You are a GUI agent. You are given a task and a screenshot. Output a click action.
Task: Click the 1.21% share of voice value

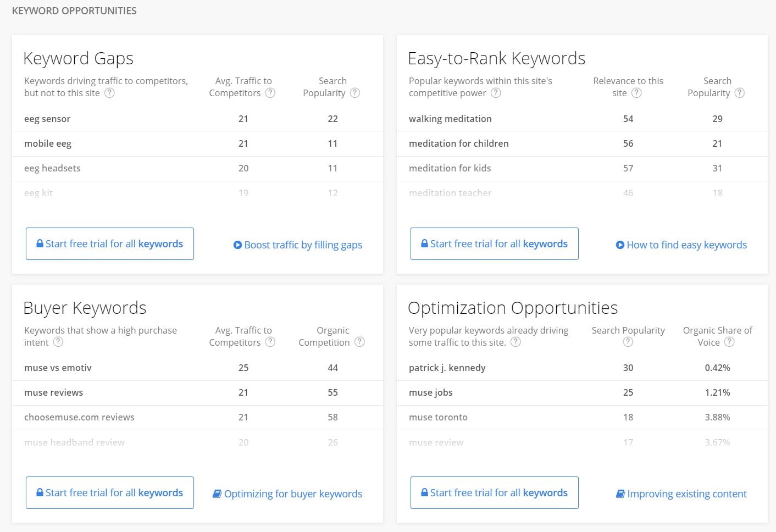(x=717, y=392)
